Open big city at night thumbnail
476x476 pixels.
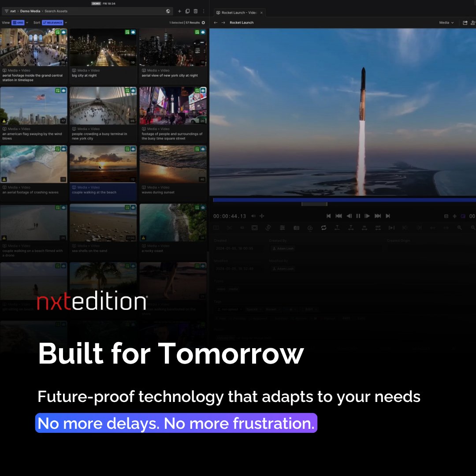click(x=103, y=47)
